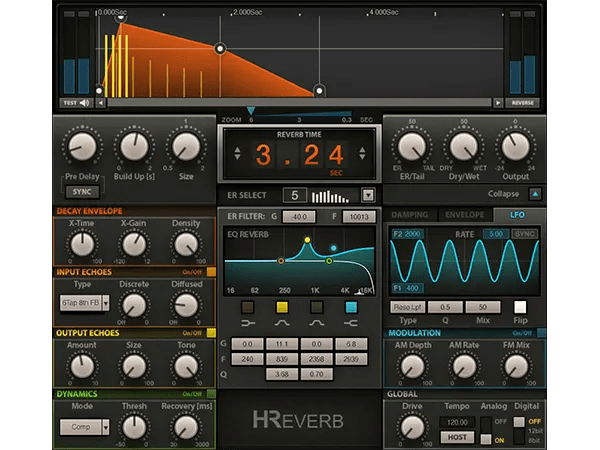600x450 pixels.
Task: Switch to the DAMPING tab
Action: (x=409, y=215)
